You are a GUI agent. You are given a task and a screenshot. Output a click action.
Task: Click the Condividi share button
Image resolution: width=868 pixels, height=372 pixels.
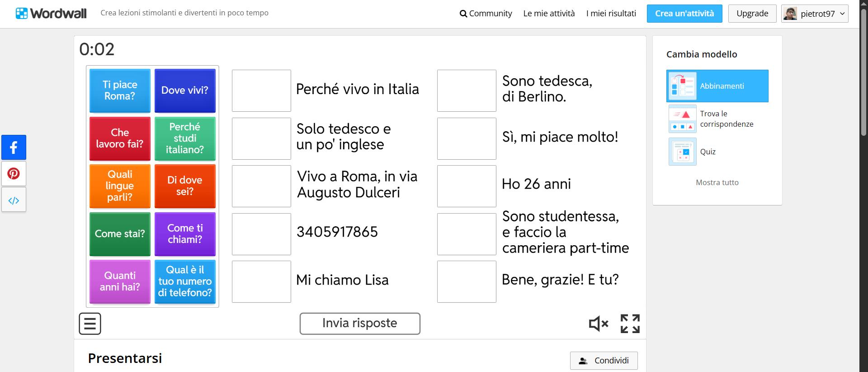pos(604,361)
